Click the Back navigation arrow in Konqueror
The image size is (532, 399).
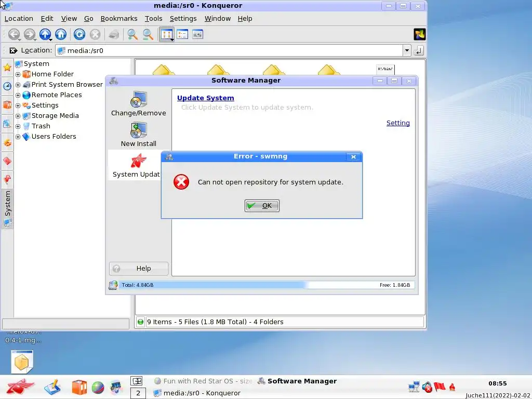point(14,34)
